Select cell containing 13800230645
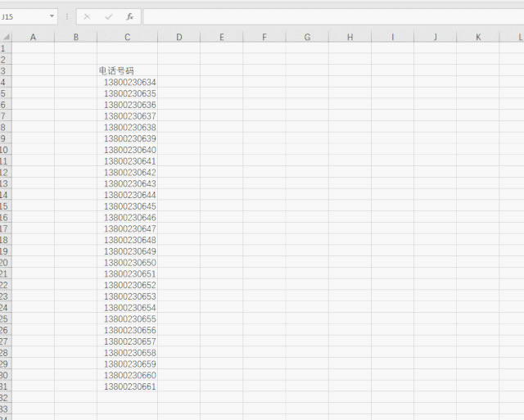Viewport: 524px width, 420px height. pos(128,206)
